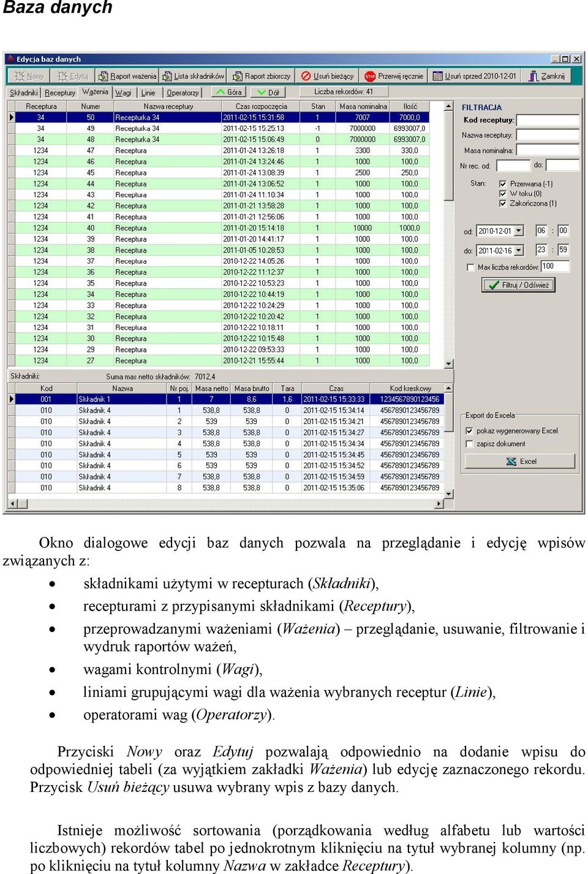Viewport: 588px width, 874px height.
Task: Open the 'do' date dropdown 2011-02-16
Action: click(519, 250)
